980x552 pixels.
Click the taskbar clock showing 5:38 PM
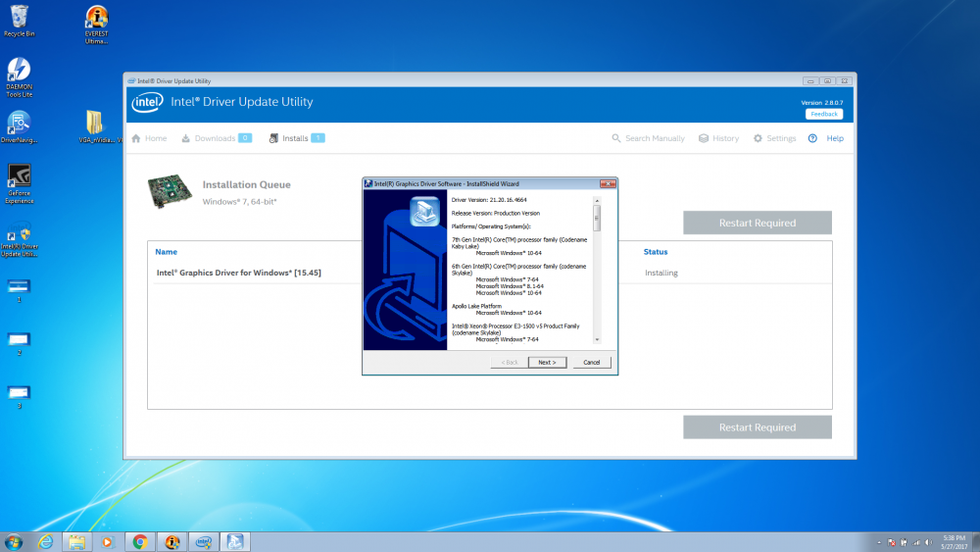[954, 542]
